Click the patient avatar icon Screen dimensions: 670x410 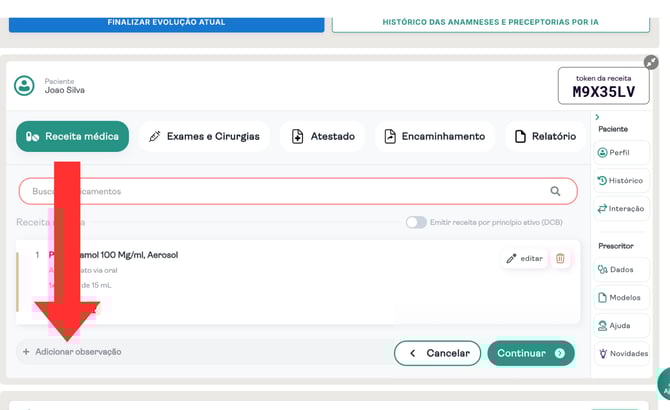25,86
